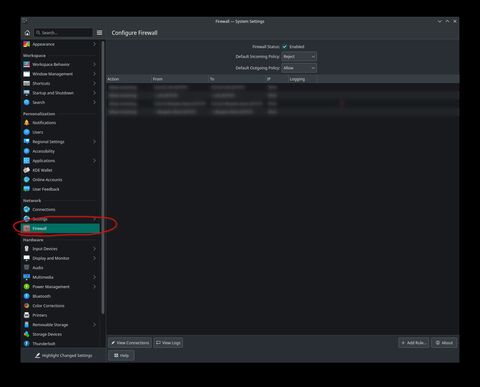Open the Online Accounts page
480x387 pixels.
(x=60, y=180)
